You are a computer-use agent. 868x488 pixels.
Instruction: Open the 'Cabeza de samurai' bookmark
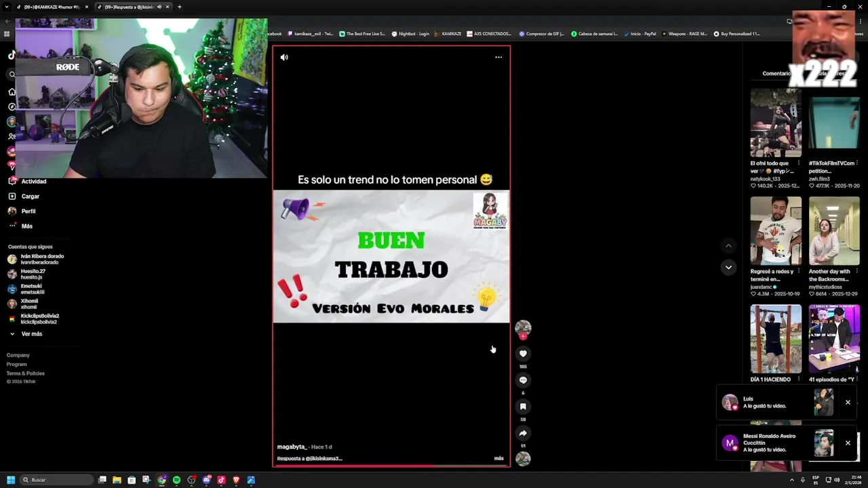595,33
